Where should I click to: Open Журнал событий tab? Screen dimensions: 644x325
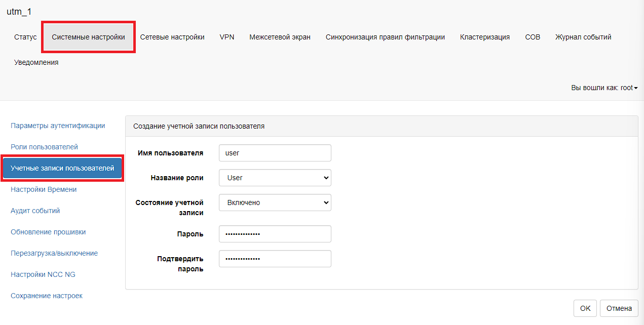click(583, 37)
